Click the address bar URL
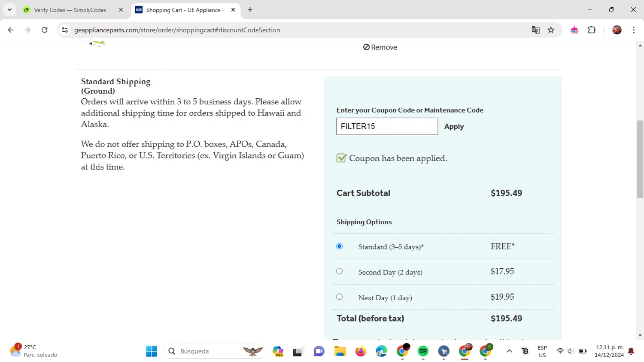644x362 pixels. pyautogui.click(x=177, y=30)
